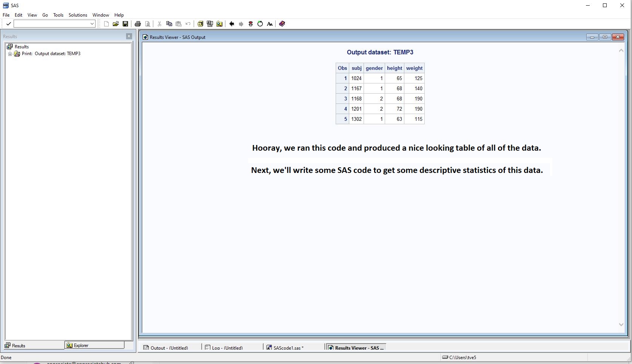This screenshot has height=364, width=632.
Task: Open the Solutions menu
Action: point(78,15)
